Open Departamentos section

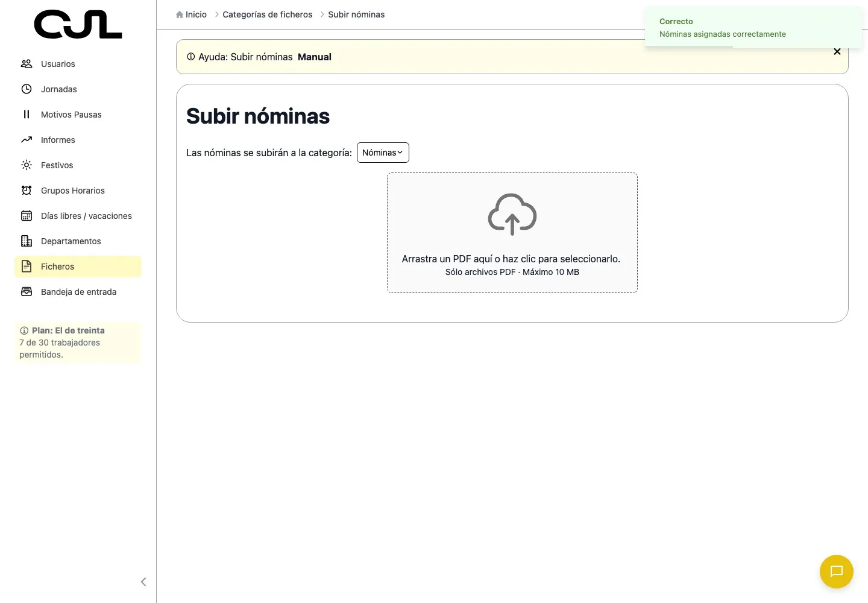78,241
